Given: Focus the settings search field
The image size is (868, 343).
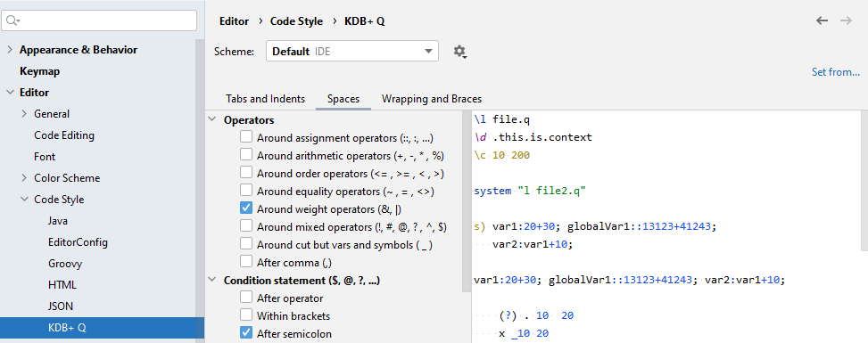Looking at the screenshot, I should (100, 20).
